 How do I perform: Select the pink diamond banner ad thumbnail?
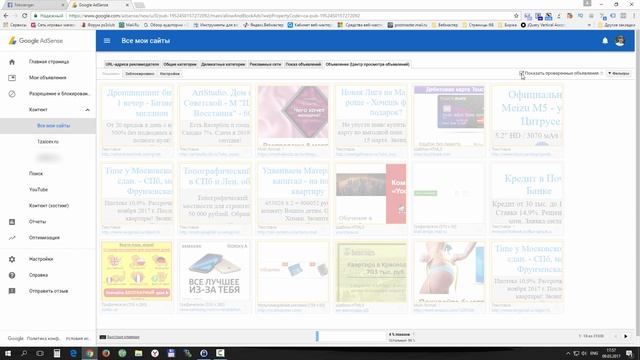(293, 116)
